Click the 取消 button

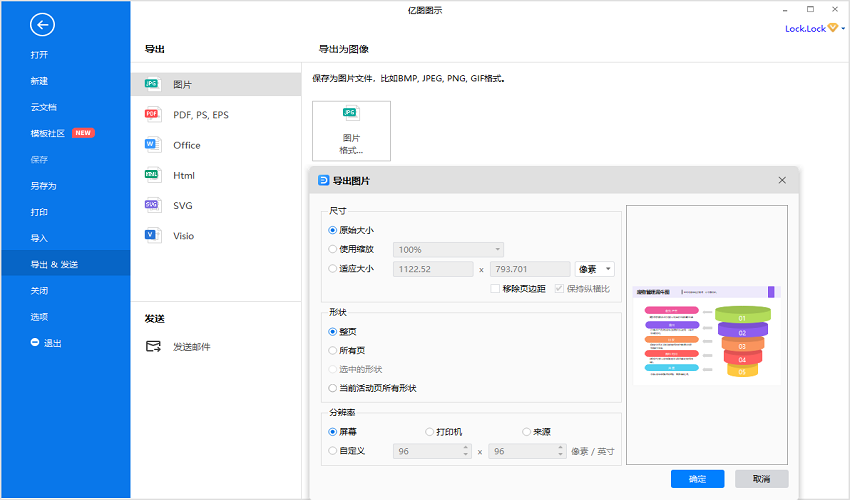761,479
